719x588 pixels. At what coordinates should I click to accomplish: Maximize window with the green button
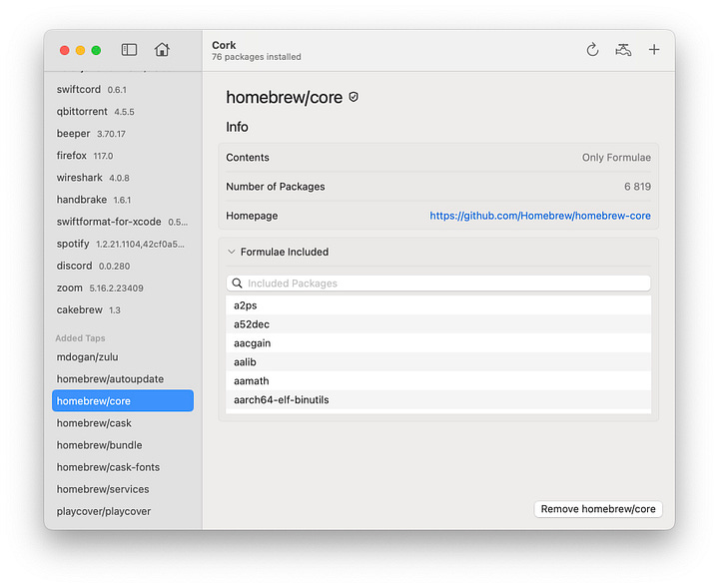pos(96,50)
